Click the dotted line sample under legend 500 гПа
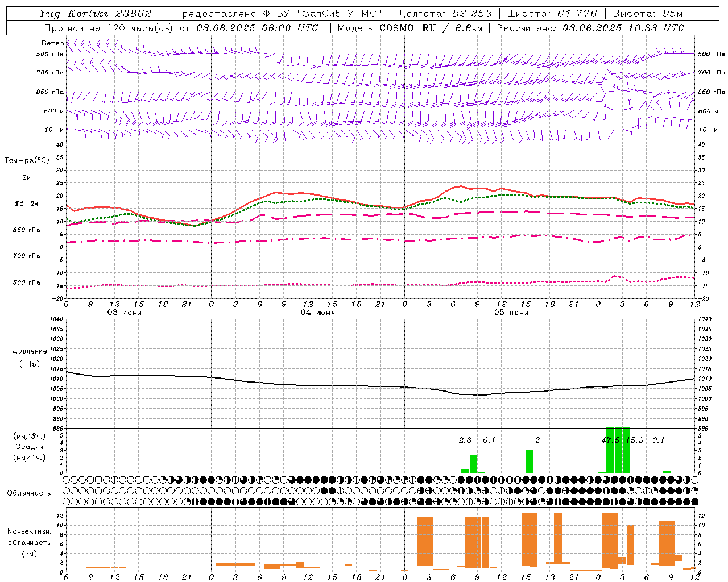The width and height of the screenshot is (728, 582). pos(26,289)
